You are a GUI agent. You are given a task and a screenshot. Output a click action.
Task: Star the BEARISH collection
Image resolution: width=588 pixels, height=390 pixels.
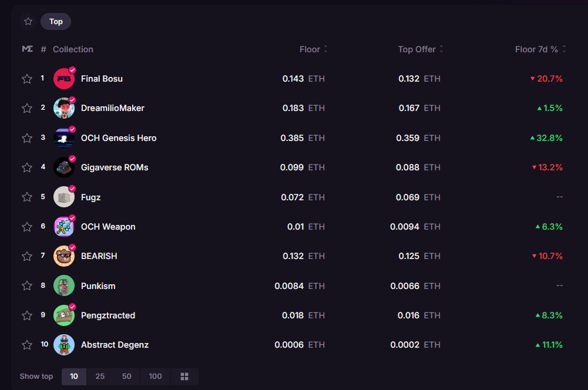(x=27, y=256)
